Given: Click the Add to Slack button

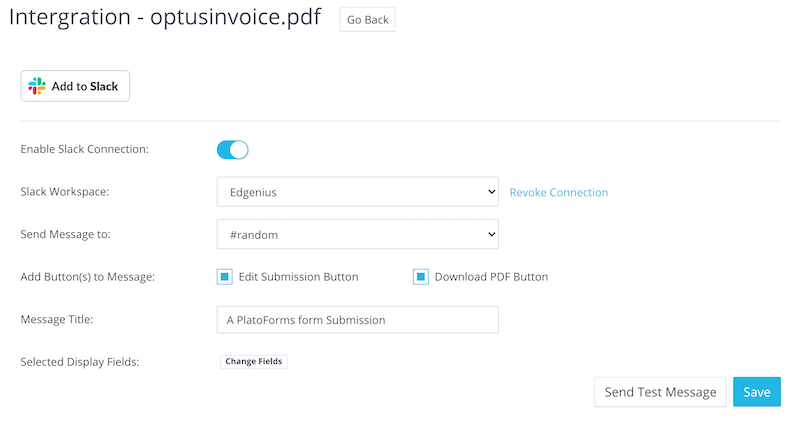Looking at the screenshot, I should coord(75,86).
